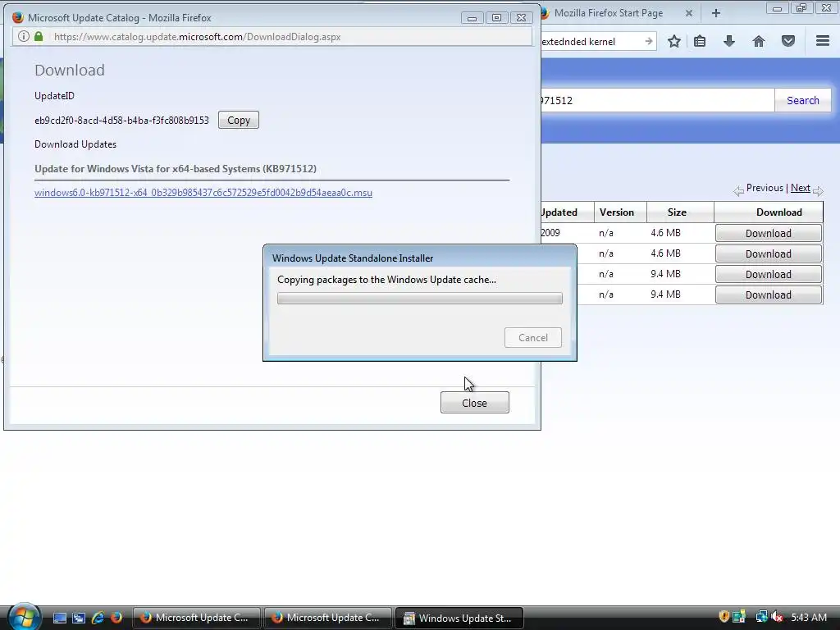Open the 5:43 AM taskbar clock

point(809,617)
